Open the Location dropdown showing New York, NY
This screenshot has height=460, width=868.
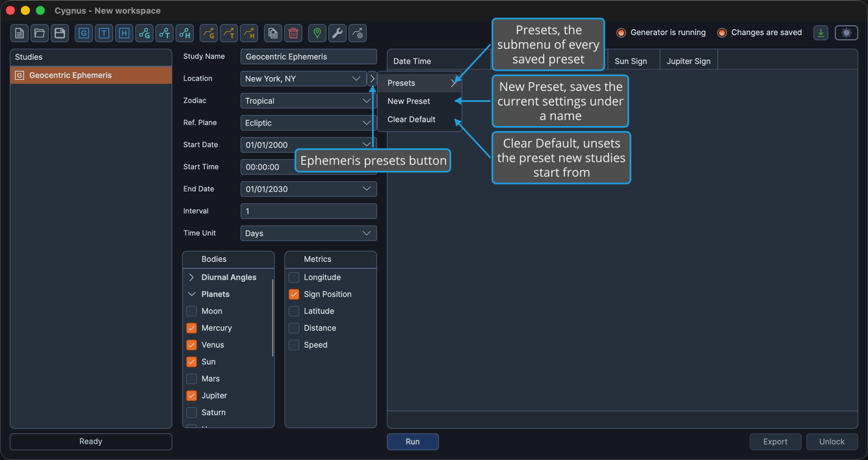[x=303, y=79]
